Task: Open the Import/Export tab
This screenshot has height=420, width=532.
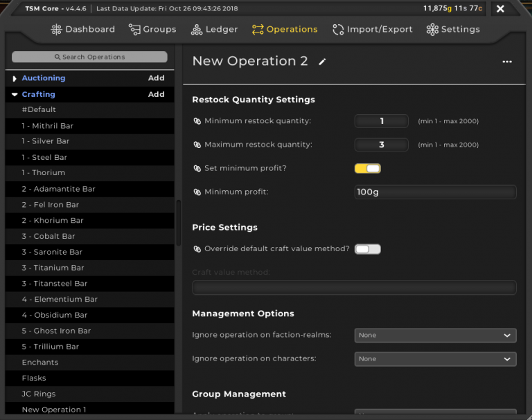Action: [373, 29]
